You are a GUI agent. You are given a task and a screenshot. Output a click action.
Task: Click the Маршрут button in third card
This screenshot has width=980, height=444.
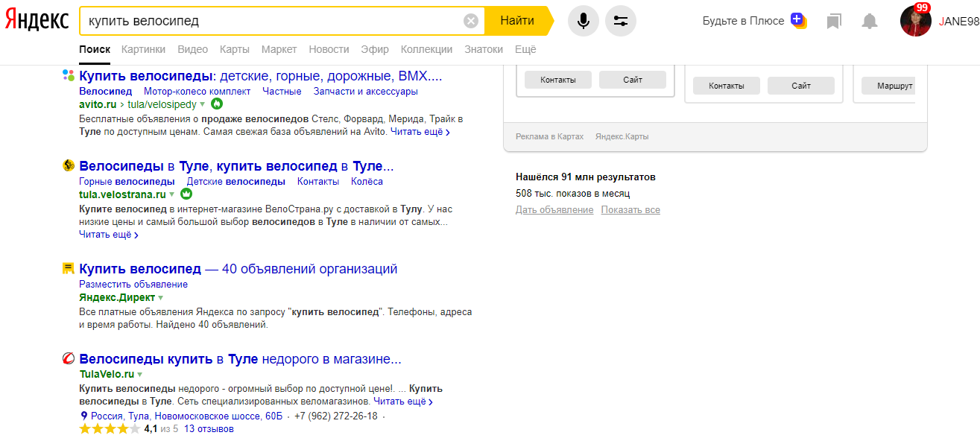(x=889, y=86)
